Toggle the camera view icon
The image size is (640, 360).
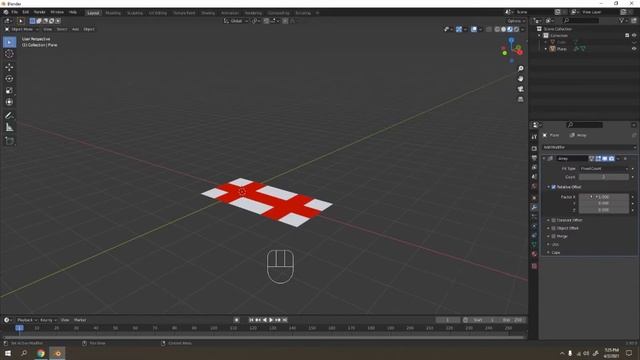520,89
